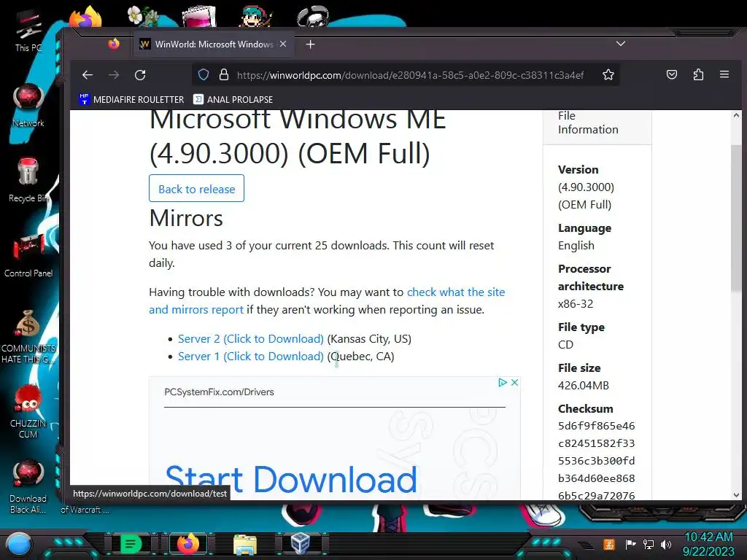Click the Action Center flag icon
Image resolution: width=747 pixels, height=560 pixels.
630,544
